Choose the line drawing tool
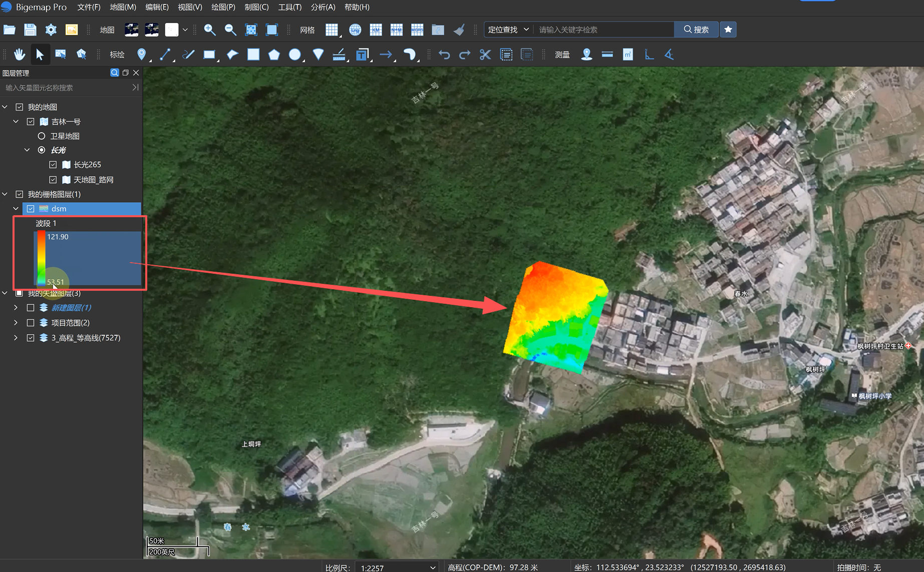This screenshot has width=924, height=572. (x=165, y=54)
